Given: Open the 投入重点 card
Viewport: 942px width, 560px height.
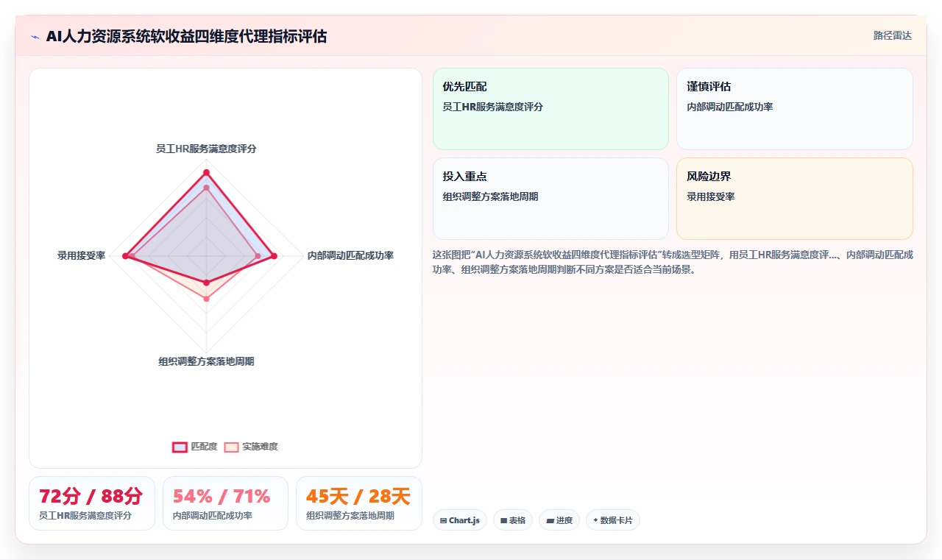Looking at the screenshot, I should 550,199.
